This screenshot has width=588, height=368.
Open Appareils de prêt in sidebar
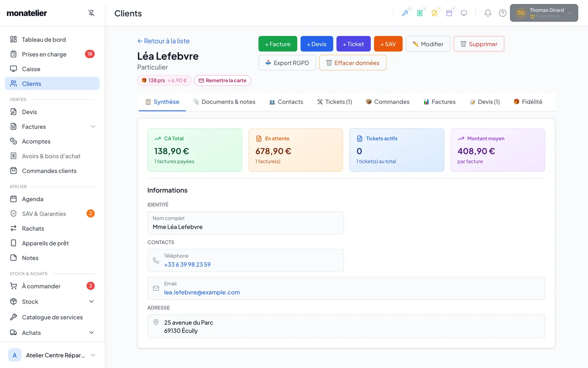52,243
